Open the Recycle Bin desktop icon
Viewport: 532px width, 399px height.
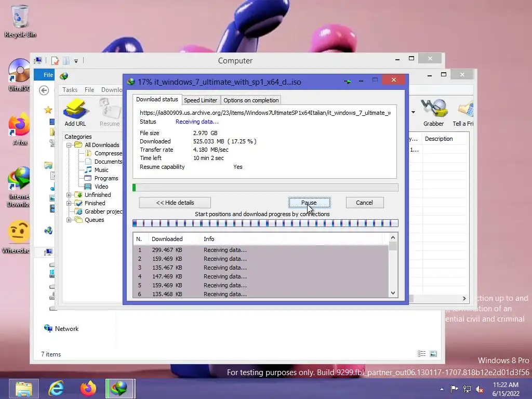(20, 21)
